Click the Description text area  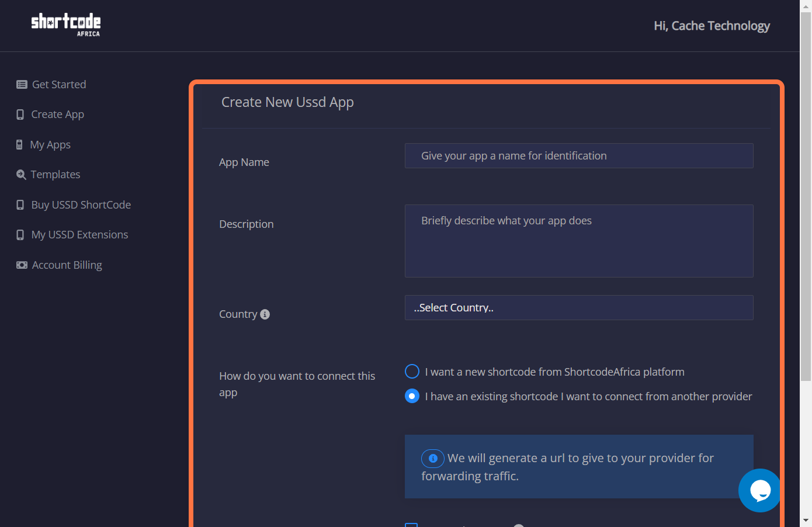pos(579,241)
